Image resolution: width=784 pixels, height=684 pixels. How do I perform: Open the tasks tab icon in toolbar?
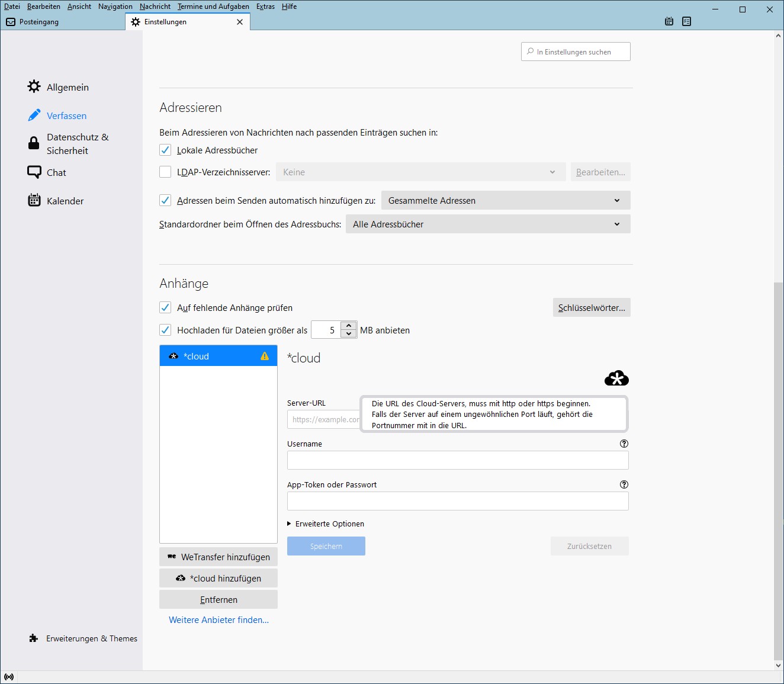(x=686, y=21)
